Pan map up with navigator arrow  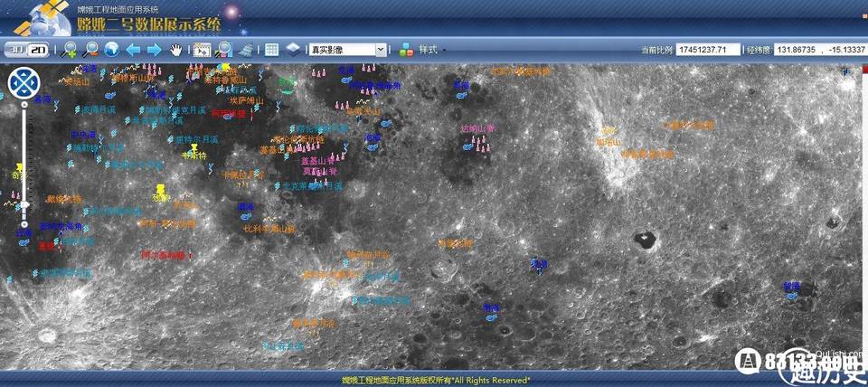pos(24,75)
